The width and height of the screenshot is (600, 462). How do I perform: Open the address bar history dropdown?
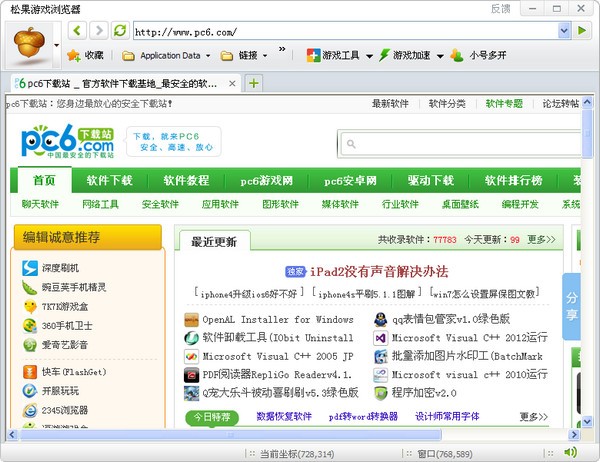click(563, 31)
